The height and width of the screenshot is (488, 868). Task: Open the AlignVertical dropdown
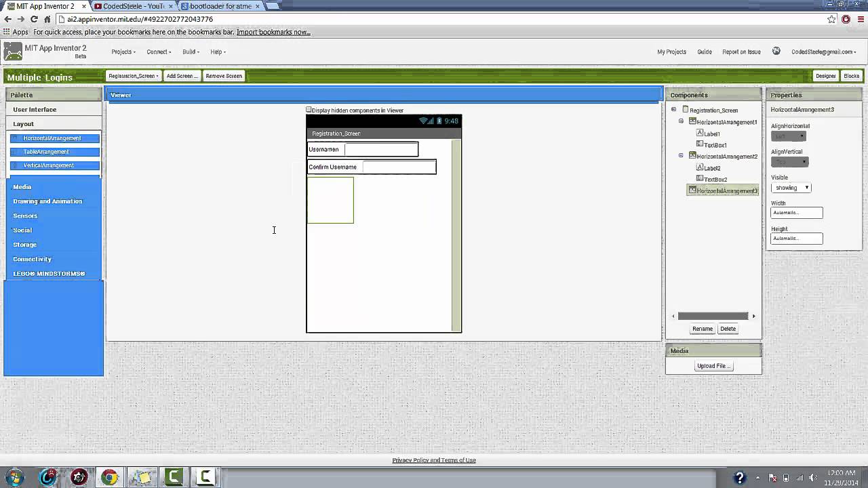coord(790,162)
